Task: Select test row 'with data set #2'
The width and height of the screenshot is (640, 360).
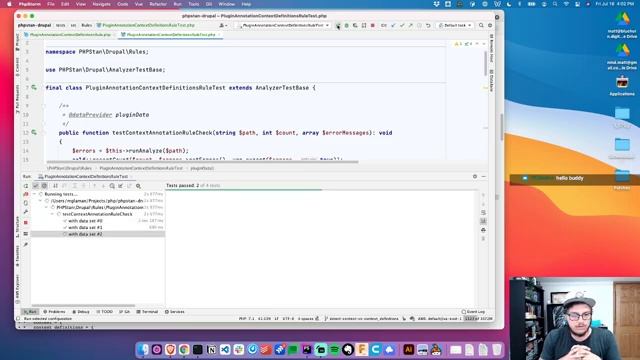Action: [98, 234]
